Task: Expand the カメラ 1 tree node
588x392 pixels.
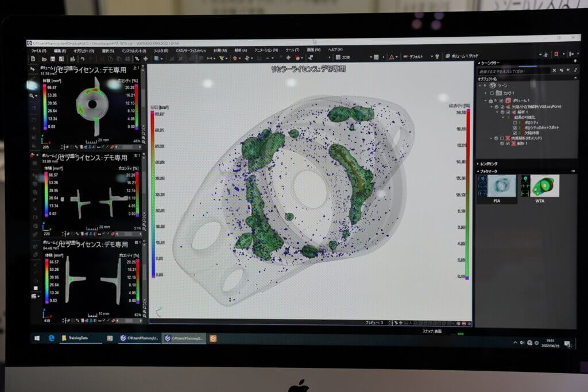Action: [x=486, y=93]
